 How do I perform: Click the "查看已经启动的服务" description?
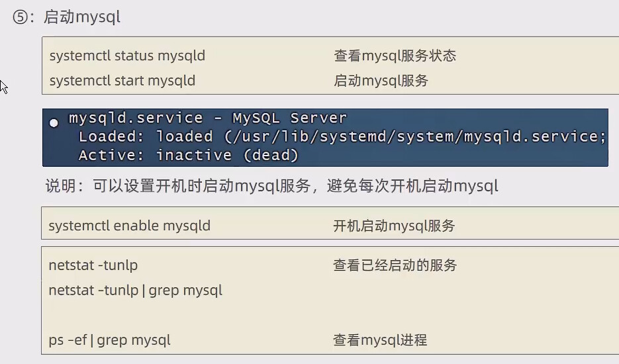395,265
